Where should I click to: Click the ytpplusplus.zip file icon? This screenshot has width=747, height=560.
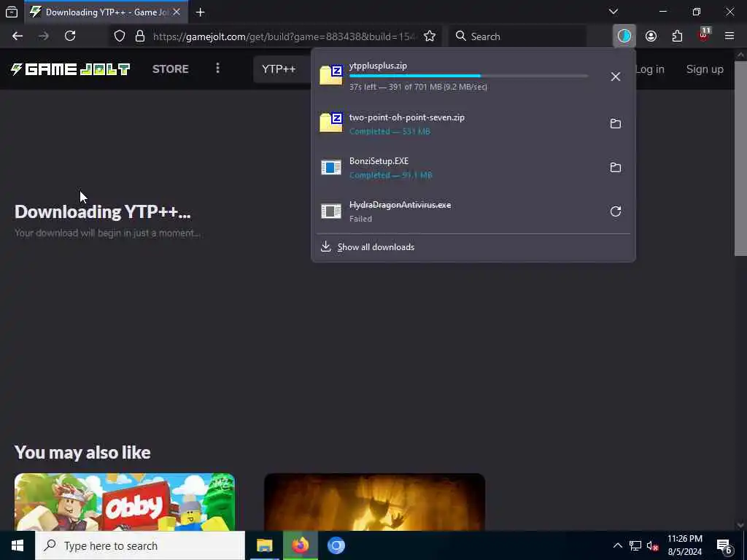331,75
